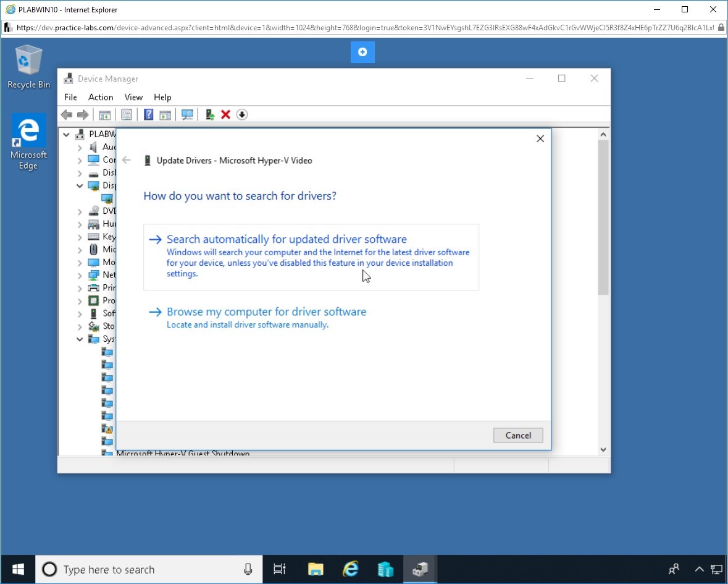The width and height of the screenshot is (728, 584).
Task: Click the back arrow in Update Drivers dialog
Action: [127, 160]
